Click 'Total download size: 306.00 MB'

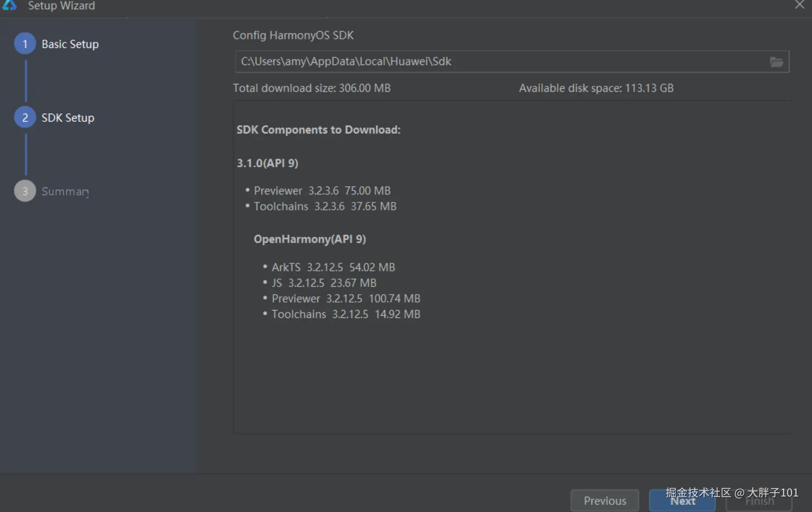coord(312,88)
